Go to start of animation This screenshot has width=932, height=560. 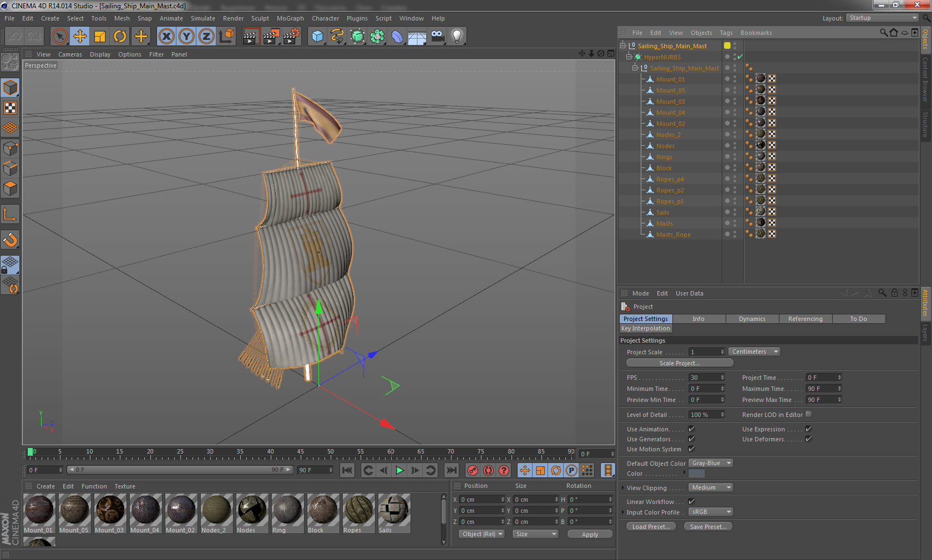pyautogui.click(x=347, y=470)
